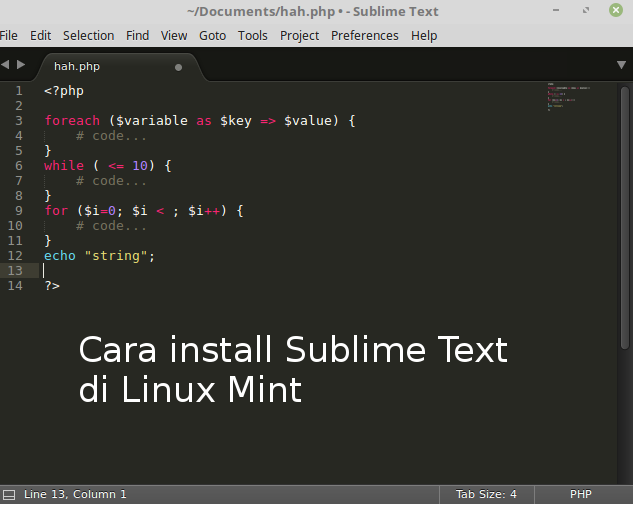
Task: Open the Project menu
Action: click(299, 36)
